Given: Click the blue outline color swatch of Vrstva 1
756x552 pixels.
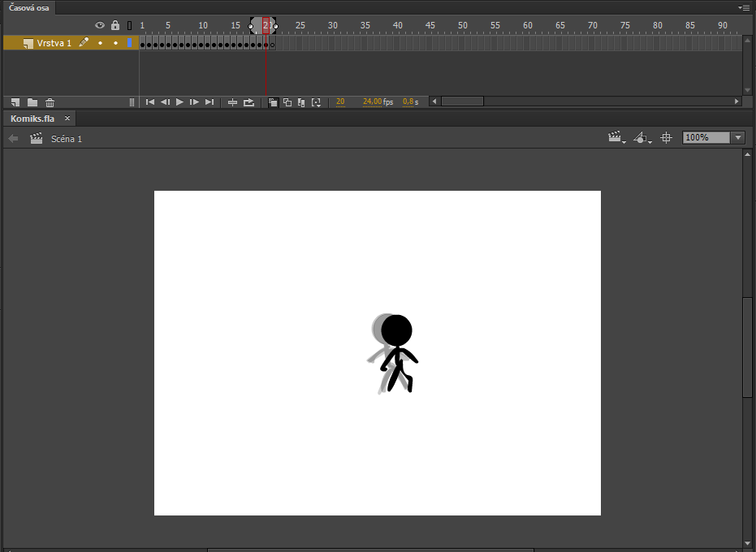Looking at the screenshot, I should click(x=129, y=43).
